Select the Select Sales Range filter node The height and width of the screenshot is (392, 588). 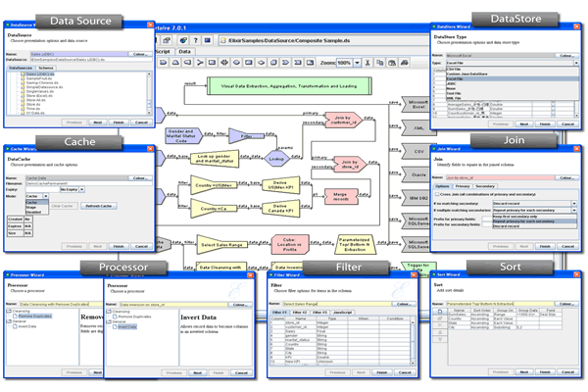point(222,245)
